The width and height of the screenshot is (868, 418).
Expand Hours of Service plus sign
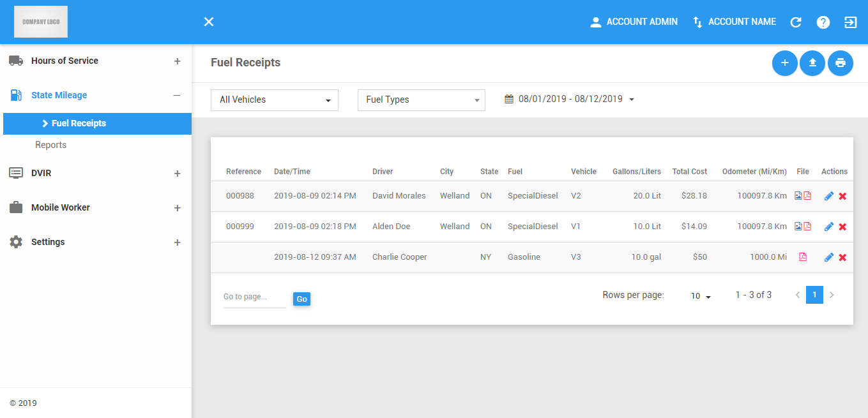click(178, 61)
